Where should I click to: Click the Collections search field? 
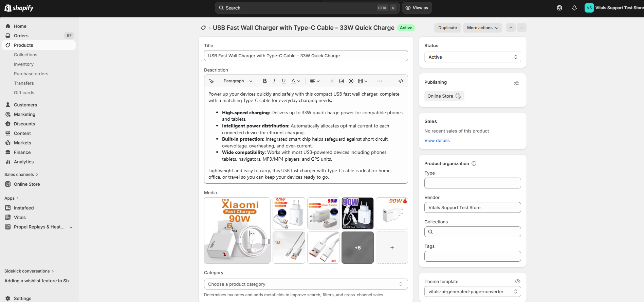coord(473,232)
